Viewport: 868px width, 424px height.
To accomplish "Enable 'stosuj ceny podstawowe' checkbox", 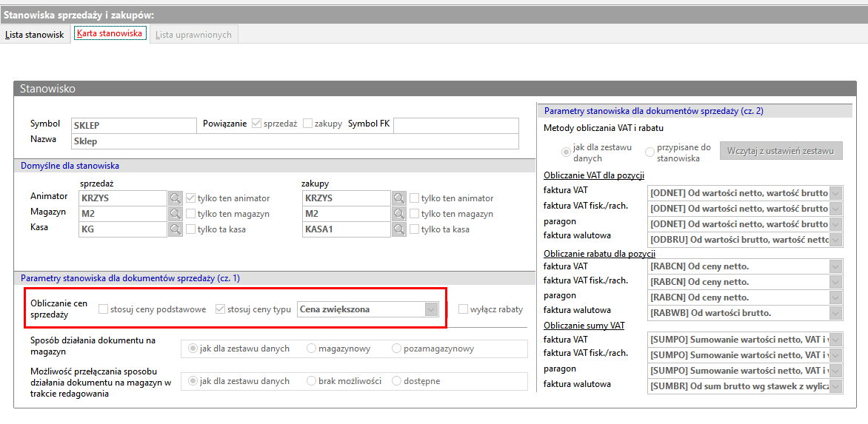I will (x=104, y=309).
